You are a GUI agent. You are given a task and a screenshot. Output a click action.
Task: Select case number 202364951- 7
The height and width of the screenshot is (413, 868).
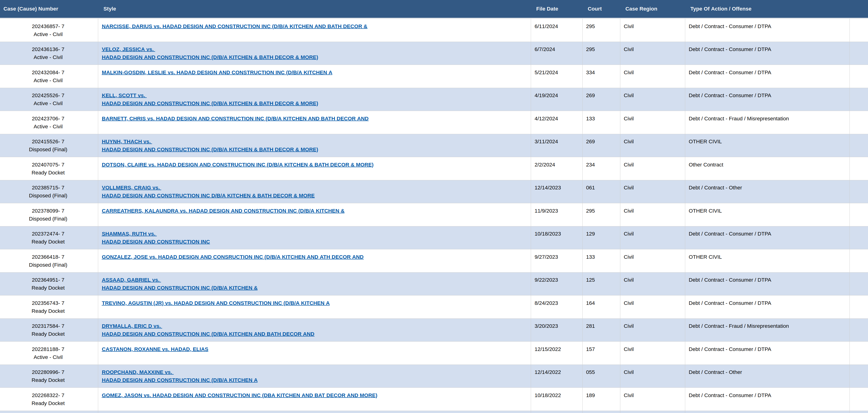[48, 280]
